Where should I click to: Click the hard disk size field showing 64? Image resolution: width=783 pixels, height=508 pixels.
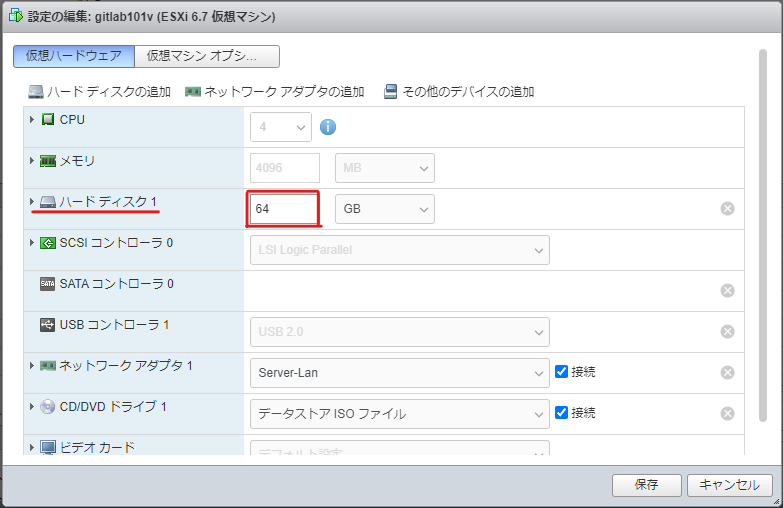[x=284, y=209]
